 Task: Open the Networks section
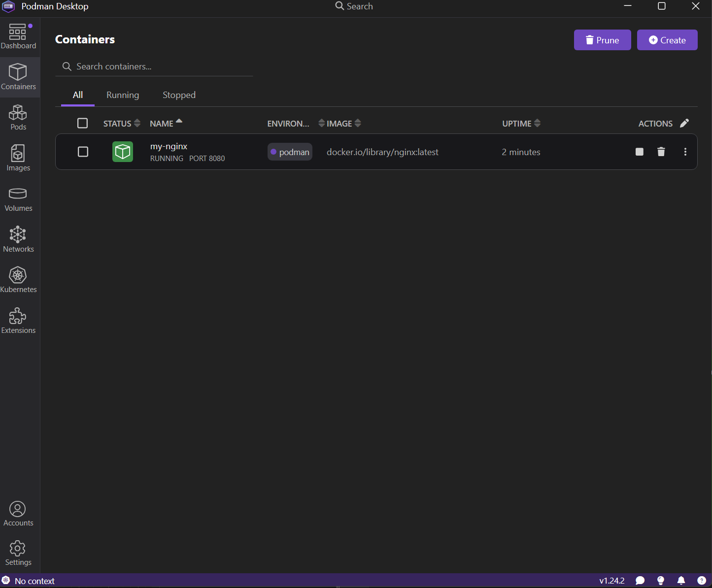18,240
